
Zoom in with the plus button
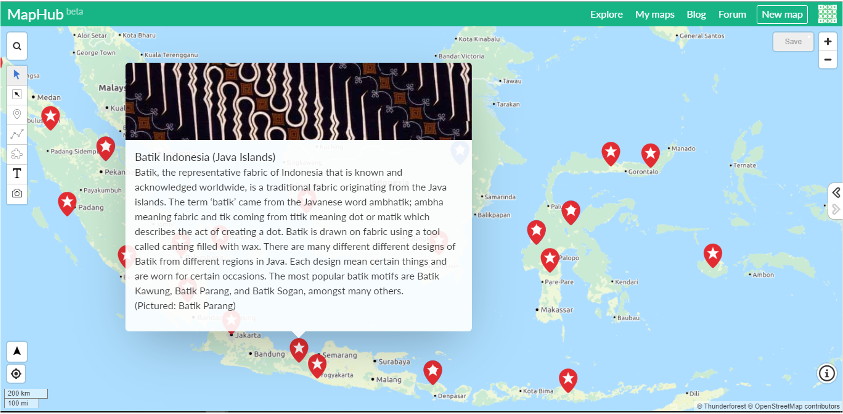[x=828, y=42]
